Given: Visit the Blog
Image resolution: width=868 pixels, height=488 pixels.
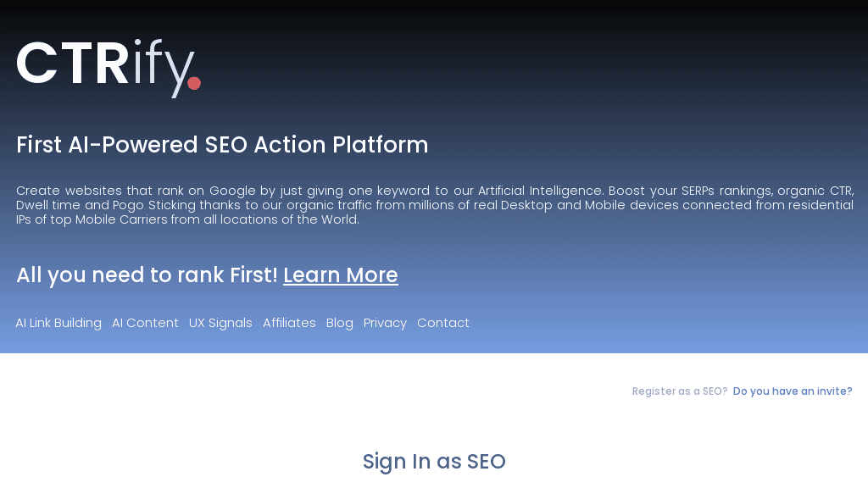Looking at the screenshot, I should (x=339, y=323).
